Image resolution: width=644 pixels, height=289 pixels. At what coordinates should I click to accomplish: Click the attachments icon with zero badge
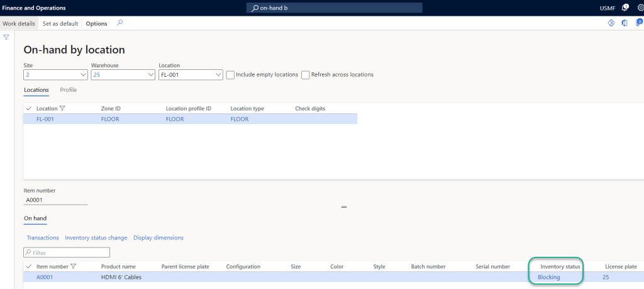coord(639,23)
